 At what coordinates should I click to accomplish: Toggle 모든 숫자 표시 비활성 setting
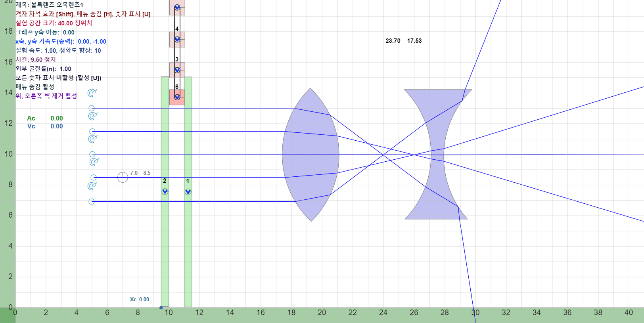pyautogui.click(x=58, y=78)
